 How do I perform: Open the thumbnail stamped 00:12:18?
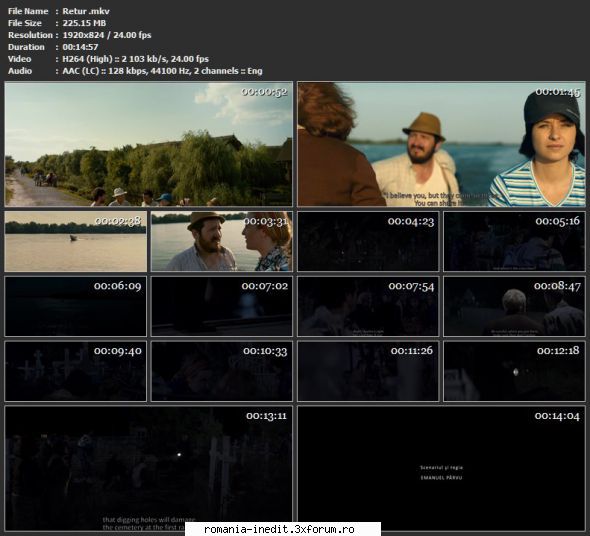(x=514, y=371)
